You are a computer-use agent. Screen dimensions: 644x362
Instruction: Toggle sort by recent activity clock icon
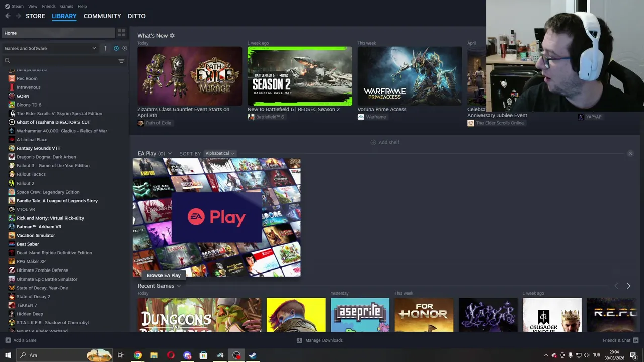coord(116,48)
